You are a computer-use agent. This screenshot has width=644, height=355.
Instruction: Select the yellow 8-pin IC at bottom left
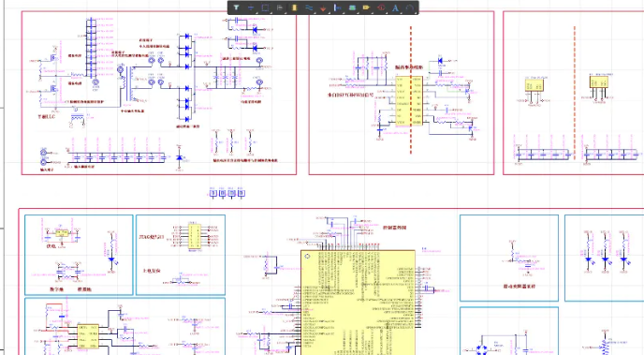pyautogui.click(x=88, y=336)
